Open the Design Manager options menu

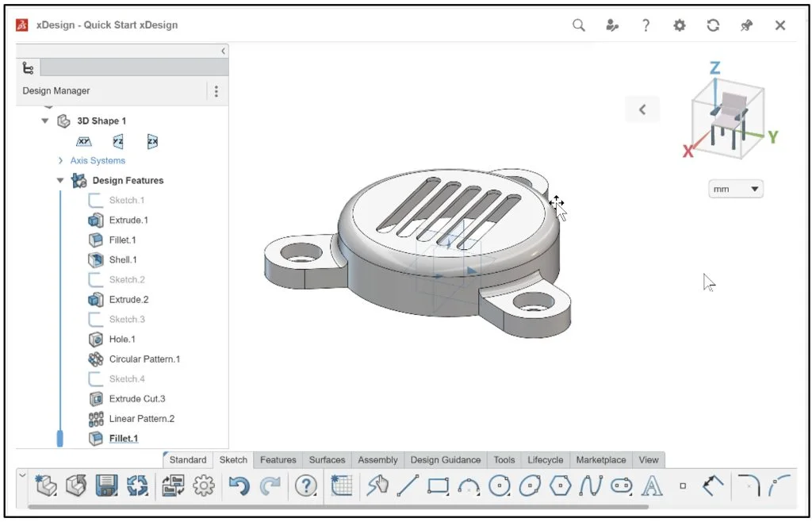tap(216, 91)
